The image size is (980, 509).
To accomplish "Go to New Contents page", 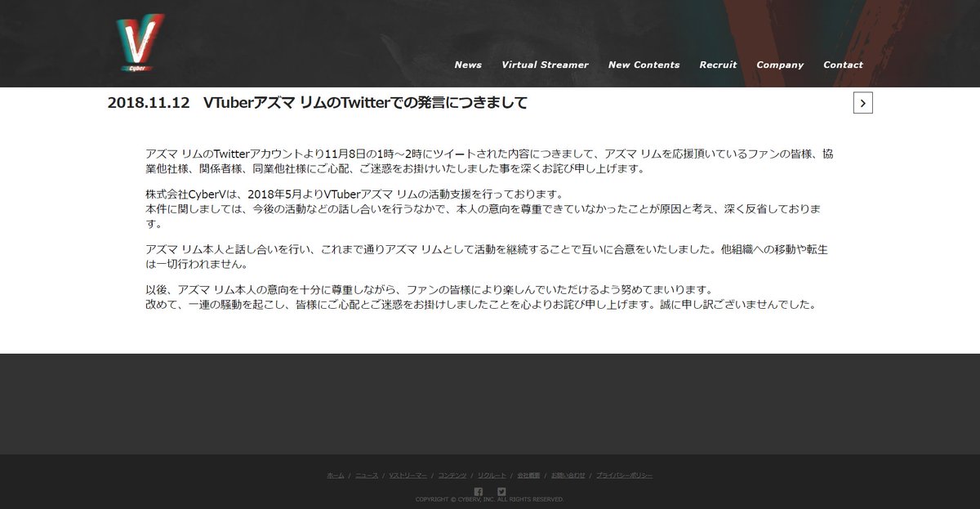I will 644,65.
